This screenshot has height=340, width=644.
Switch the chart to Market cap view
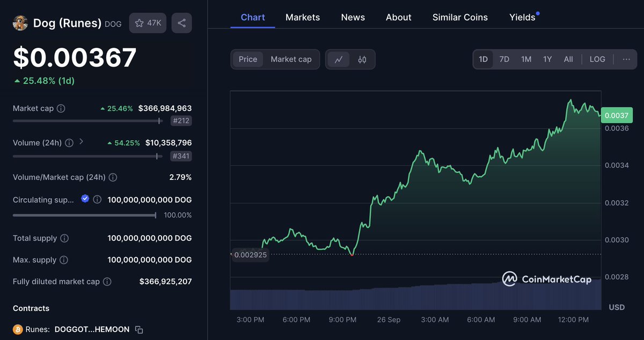point(291,59)
